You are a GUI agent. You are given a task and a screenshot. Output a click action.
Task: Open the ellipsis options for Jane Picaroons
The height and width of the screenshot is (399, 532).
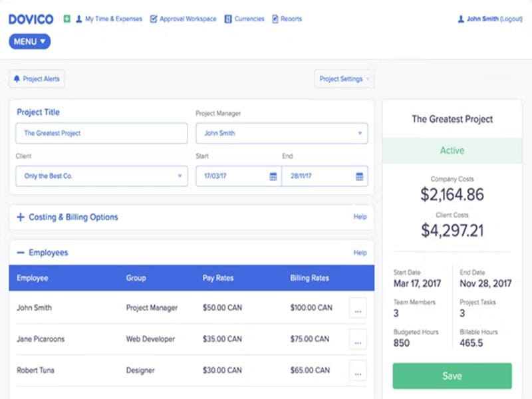point(358,339)
